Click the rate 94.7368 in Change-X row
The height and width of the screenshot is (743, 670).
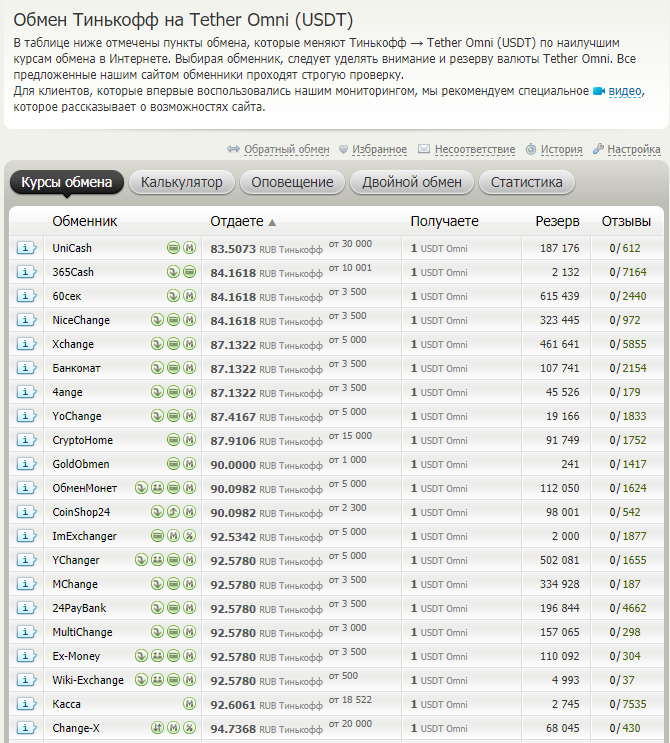pos(233,729)
